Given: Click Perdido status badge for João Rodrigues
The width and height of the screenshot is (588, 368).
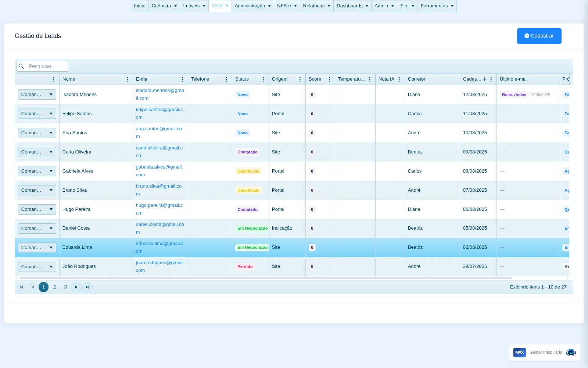Looking at the screenshot, I should pos(245,266).
